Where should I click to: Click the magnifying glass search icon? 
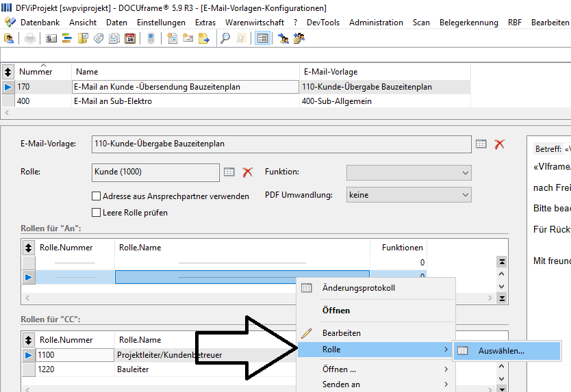pyautogui.click(x=225, y=38)
